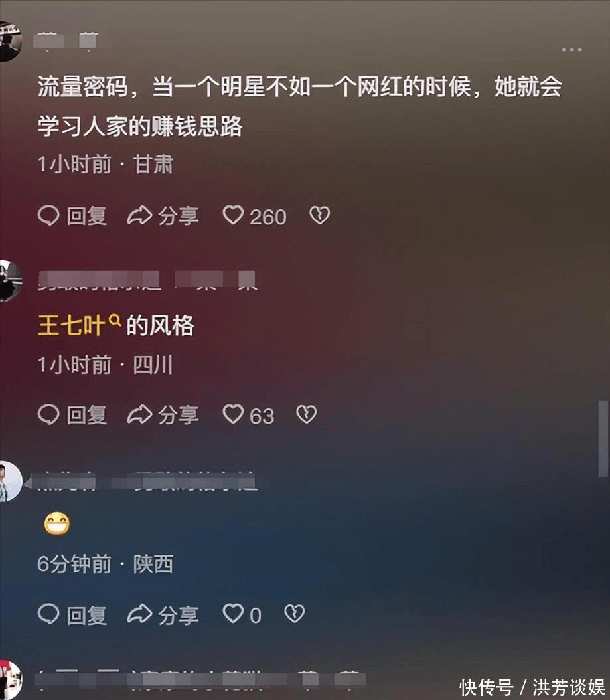
Task: Open the Sichuan commenter's avatar
Action: point(10,281)
